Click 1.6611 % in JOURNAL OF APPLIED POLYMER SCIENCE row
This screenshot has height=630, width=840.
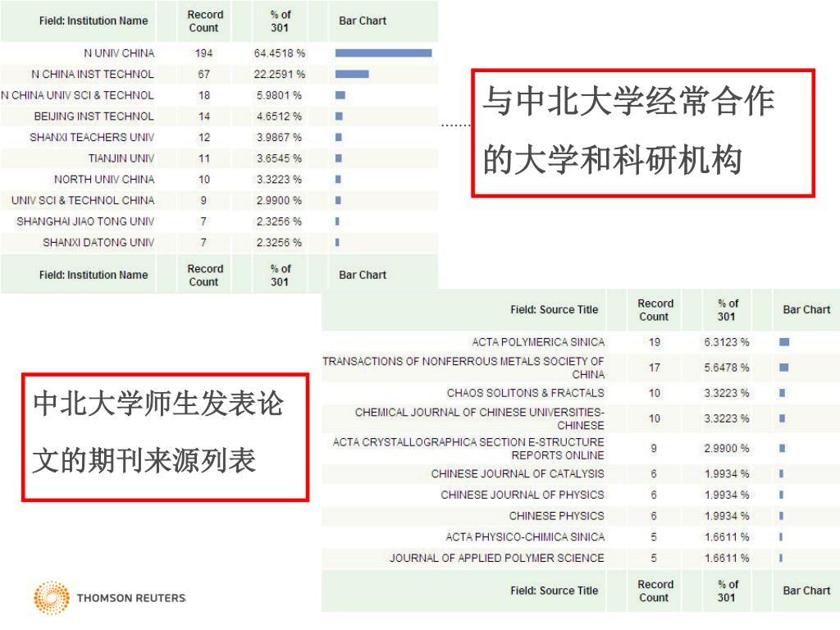727,558
